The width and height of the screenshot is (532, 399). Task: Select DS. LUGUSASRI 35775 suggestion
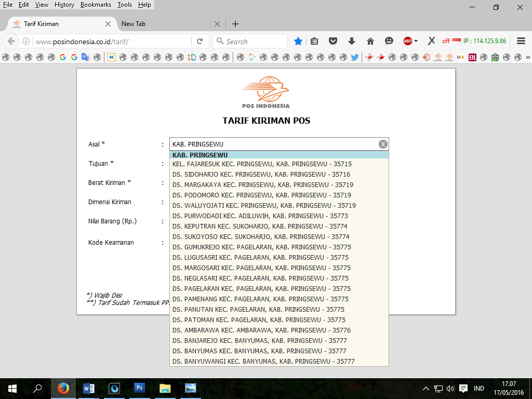279,257
